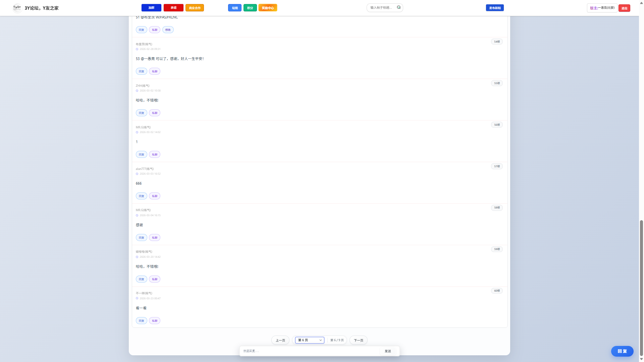Go to previous page with 上一页
644x362 pixels.
coord(280,340)
